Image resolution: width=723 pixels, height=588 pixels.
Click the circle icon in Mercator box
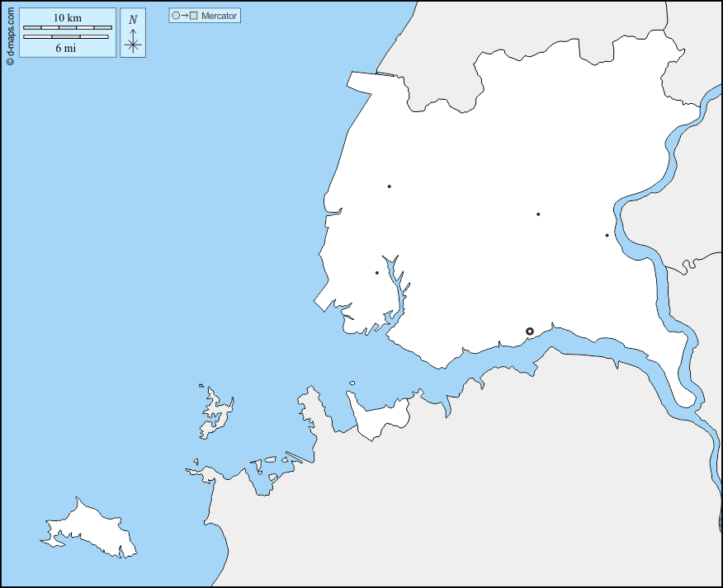pyautogui.click(x=176, y=16)
